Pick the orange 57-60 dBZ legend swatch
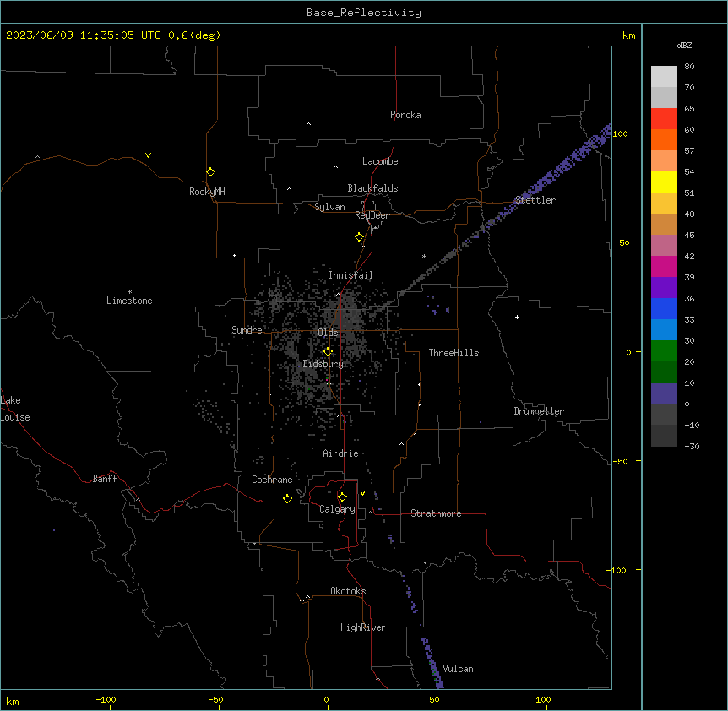 664,139
